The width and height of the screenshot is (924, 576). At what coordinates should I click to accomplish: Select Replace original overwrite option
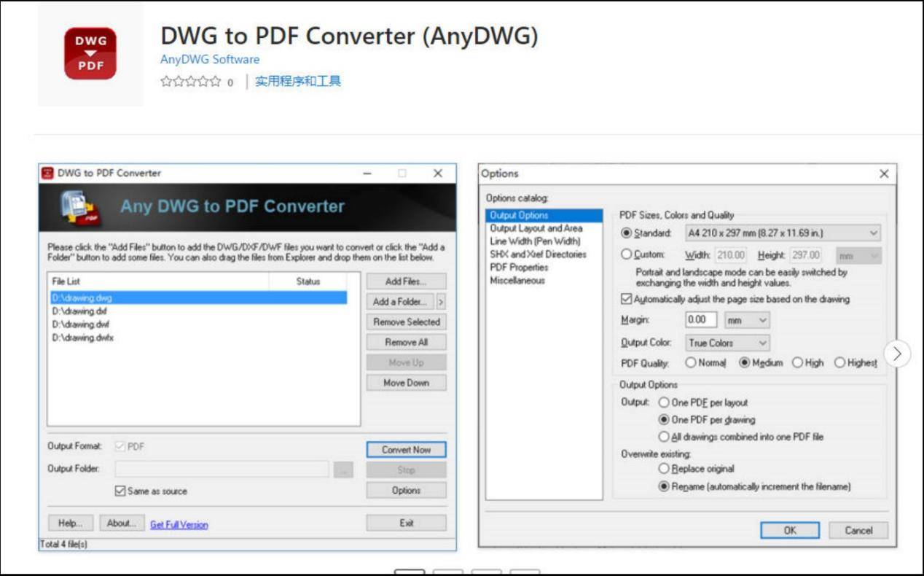coord(663,469)
